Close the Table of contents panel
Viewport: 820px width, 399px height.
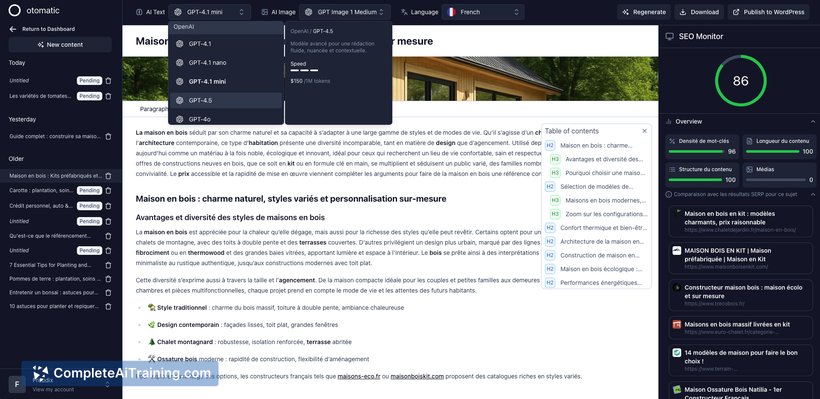[644, 131]
